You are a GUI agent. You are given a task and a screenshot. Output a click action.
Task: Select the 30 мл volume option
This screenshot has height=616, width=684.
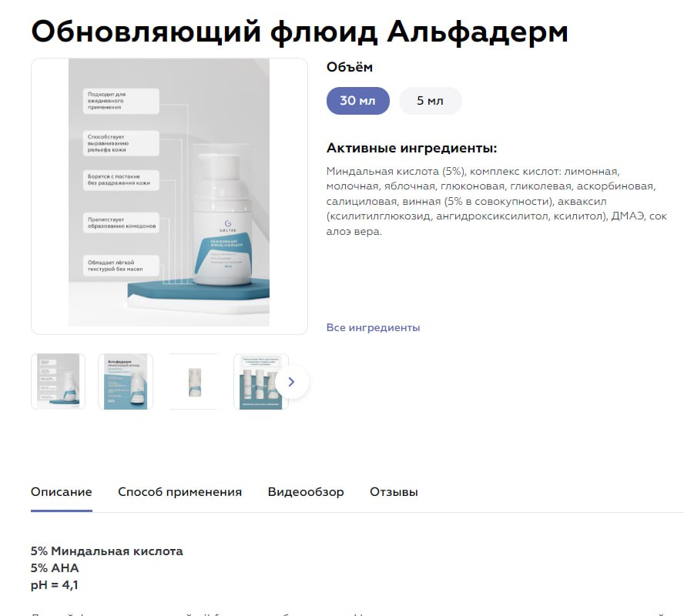(x=357, y=101)
